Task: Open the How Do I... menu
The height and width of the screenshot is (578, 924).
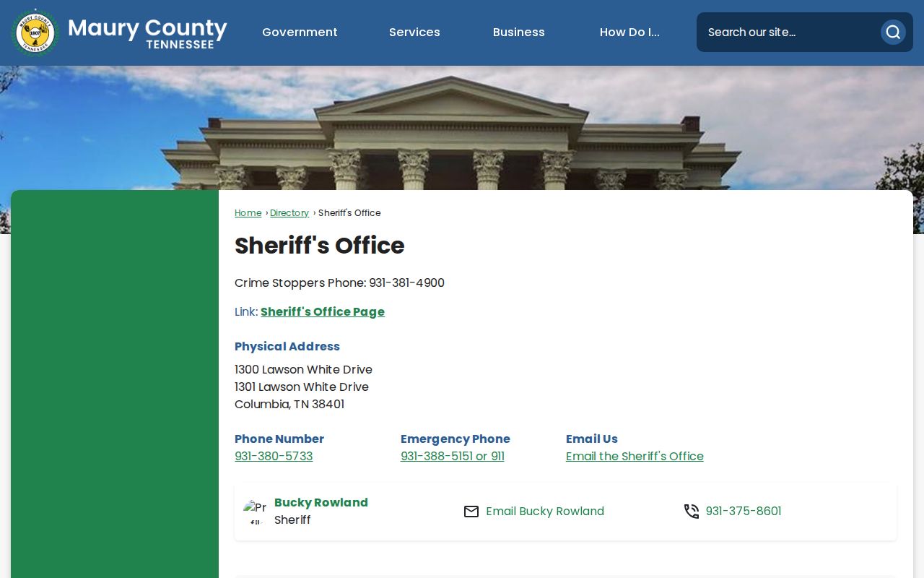Action: (629, 33)
